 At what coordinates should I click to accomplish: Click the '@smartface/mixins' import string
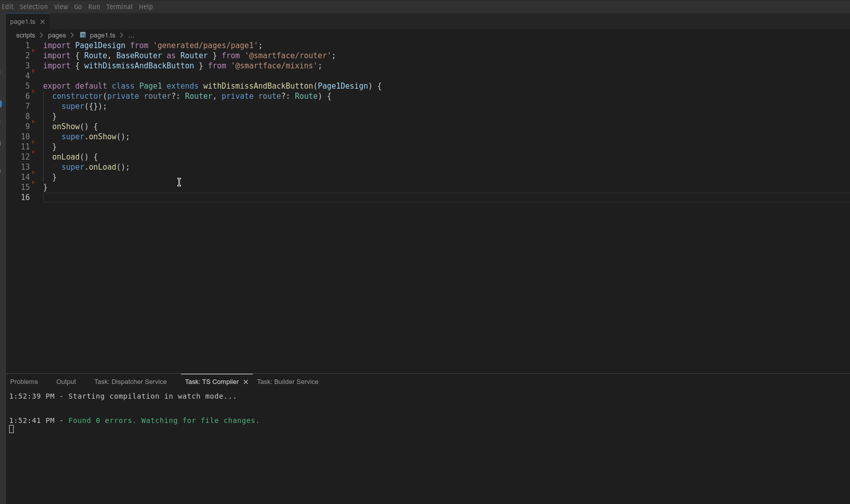274,66
